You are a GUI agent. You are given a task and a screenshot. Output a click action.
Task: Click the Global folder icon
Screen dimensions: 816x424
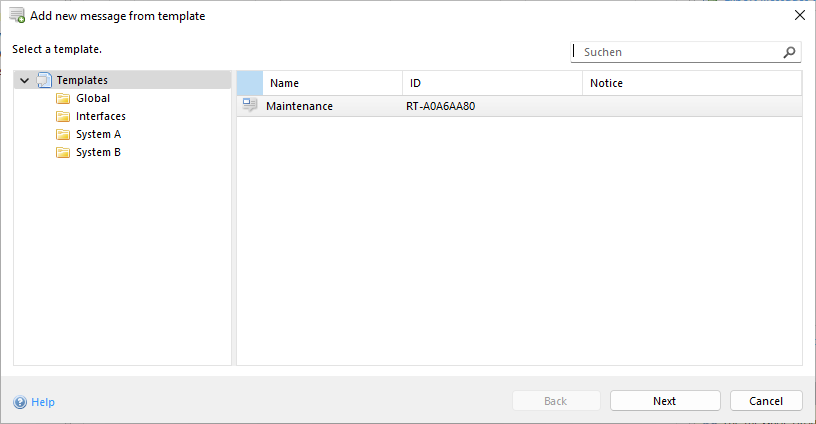[63, 98]
